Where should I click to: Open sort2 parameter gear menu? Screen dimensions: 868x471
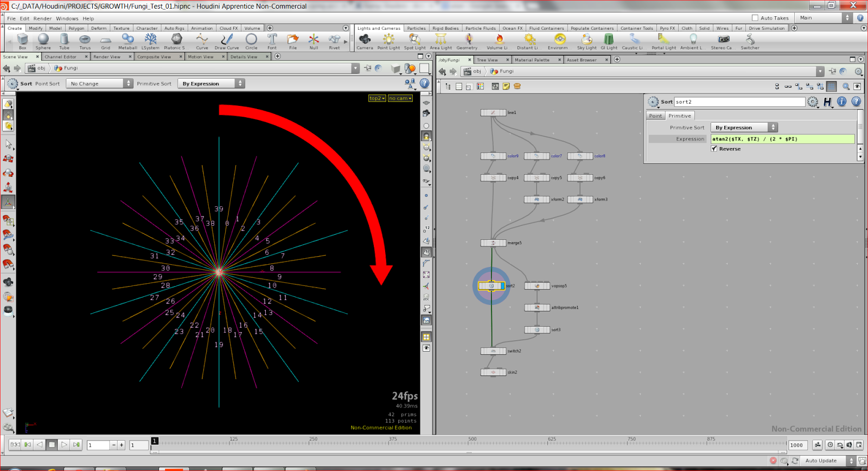(813, 102)
